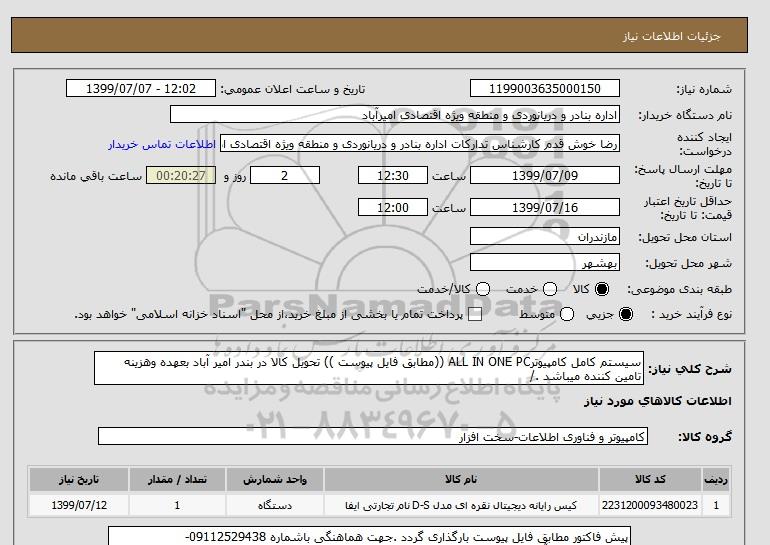The height and width of the screenshot is (545, 770).
Task: Click the تاریخ نیاز column header
Action: click(79, 480)
